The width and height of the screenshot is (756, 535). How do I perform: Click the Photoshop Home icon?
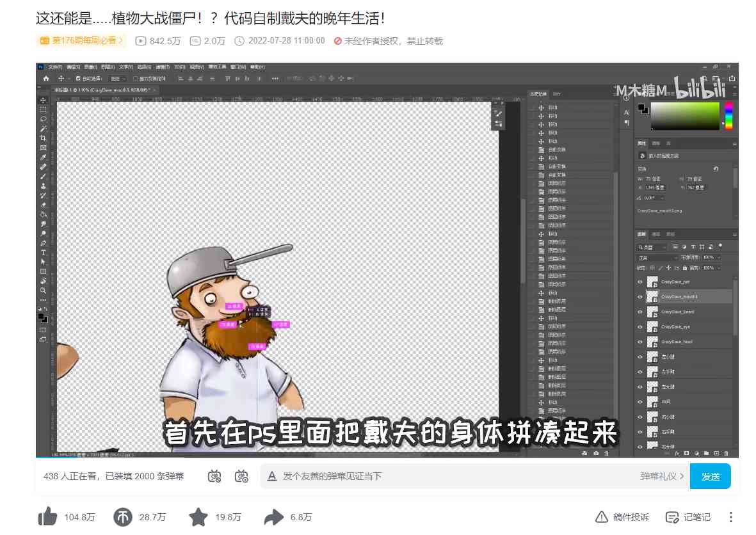coord(46,79)
